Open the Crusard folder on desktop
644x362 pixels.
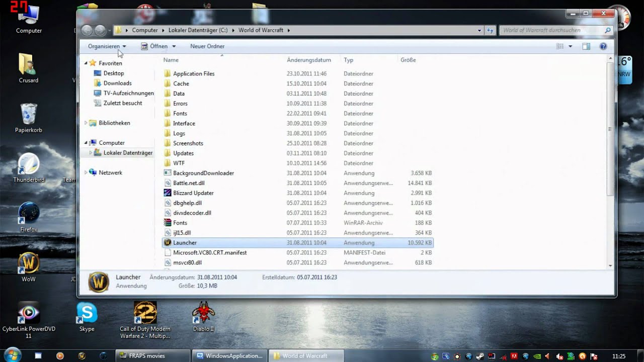click(x=28, y=68)
